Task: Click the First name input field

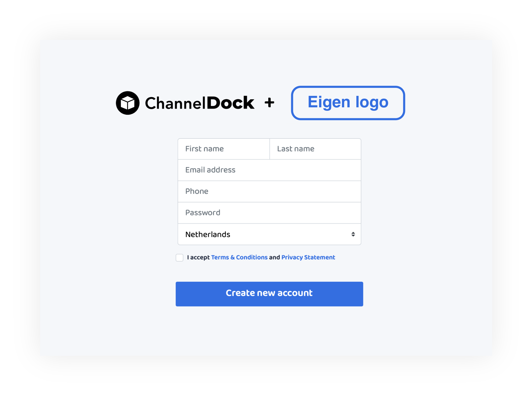Action: 223,149
